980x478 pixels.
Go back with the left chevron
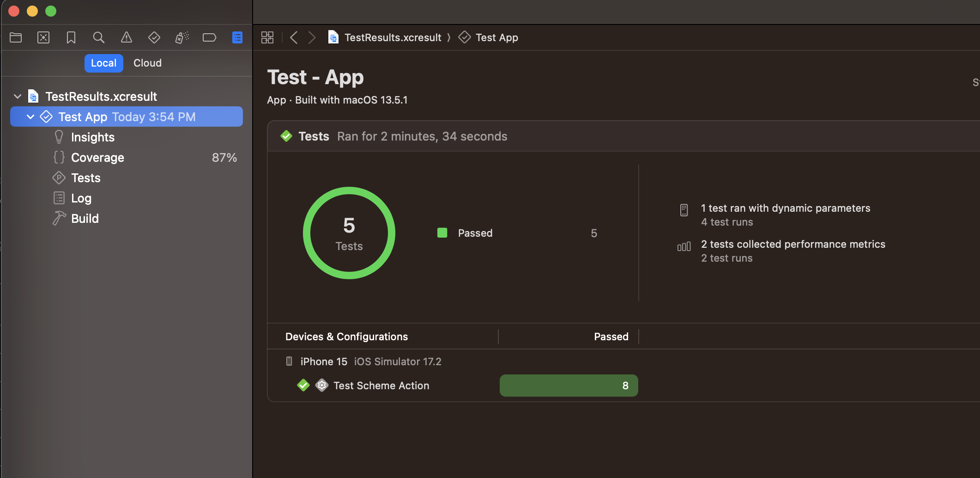294,37
